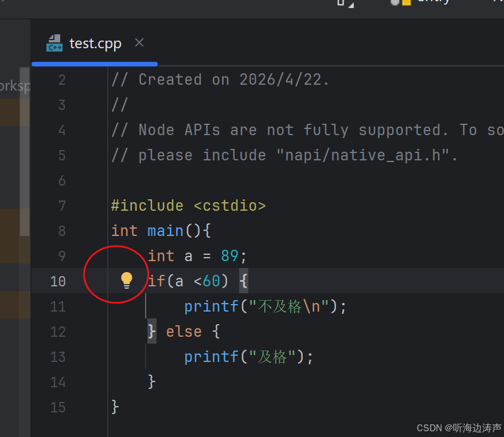Click the 'Node APIs are not fully supported' comment
Image resolution: width=504 pixels, height=437 pixels.
307,130
